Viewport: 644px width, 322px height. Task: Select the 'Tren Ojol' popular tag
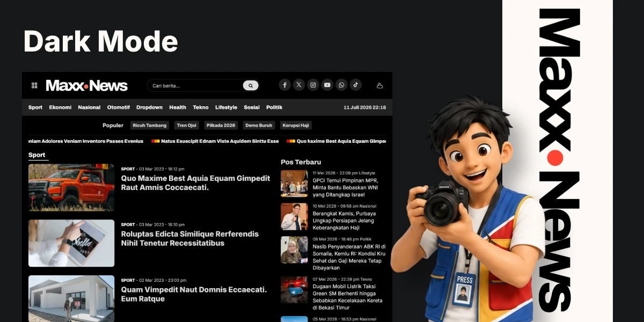click(x=187, y=125)
